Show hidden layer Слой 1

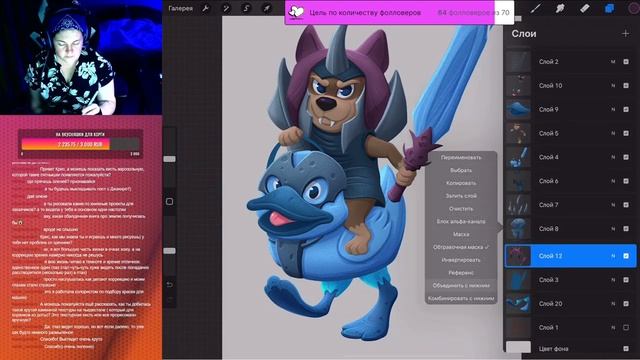click(626, 327)
